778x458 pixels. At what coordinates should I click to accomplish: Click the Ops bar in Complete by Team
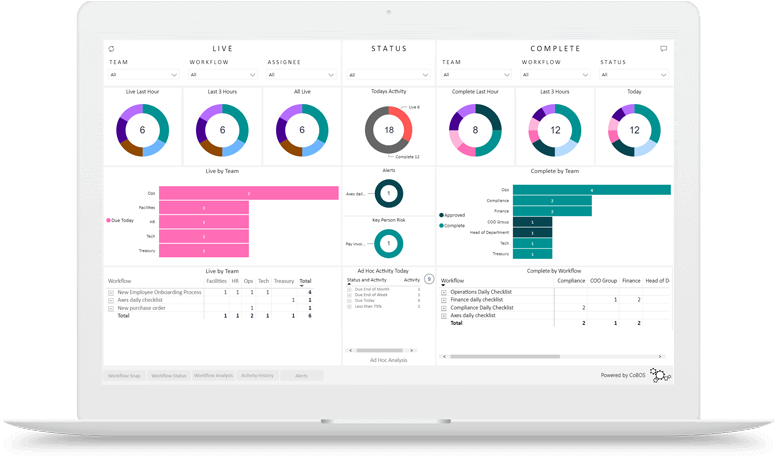[591, 190]
